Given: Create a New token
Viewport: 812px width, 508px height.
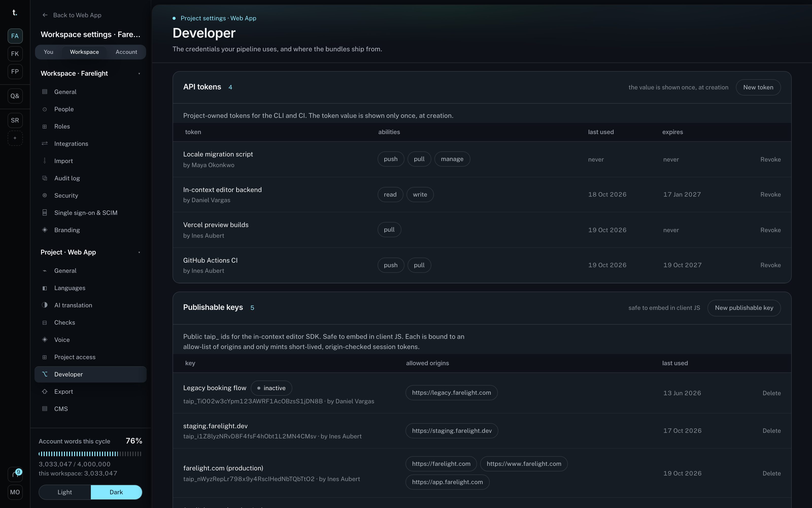Looking at the screenshot, I should pyautogui.click(x=758, y=87).
